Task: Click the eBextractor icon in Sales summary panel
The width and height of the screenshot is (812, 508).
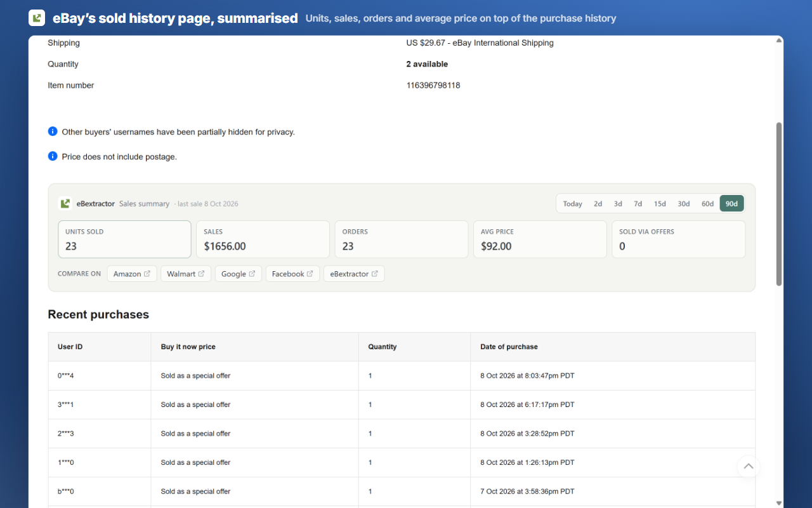Action: (65, 204)
